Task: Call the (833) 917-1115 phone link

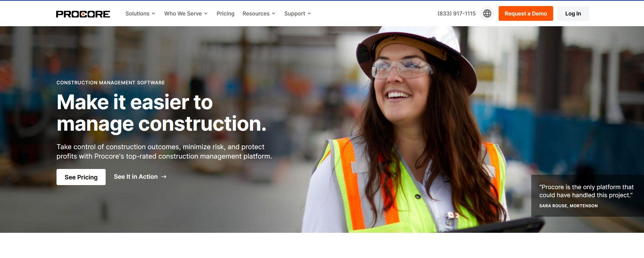Action: pyautogui.click(x=456, y=13)
